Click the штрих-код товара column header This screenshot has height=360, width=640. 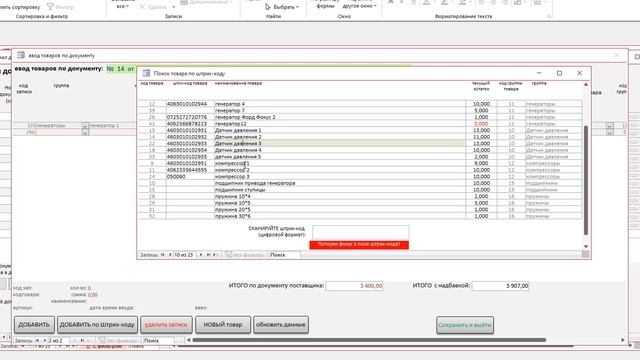pyautogui.click(x=190, y=83)
